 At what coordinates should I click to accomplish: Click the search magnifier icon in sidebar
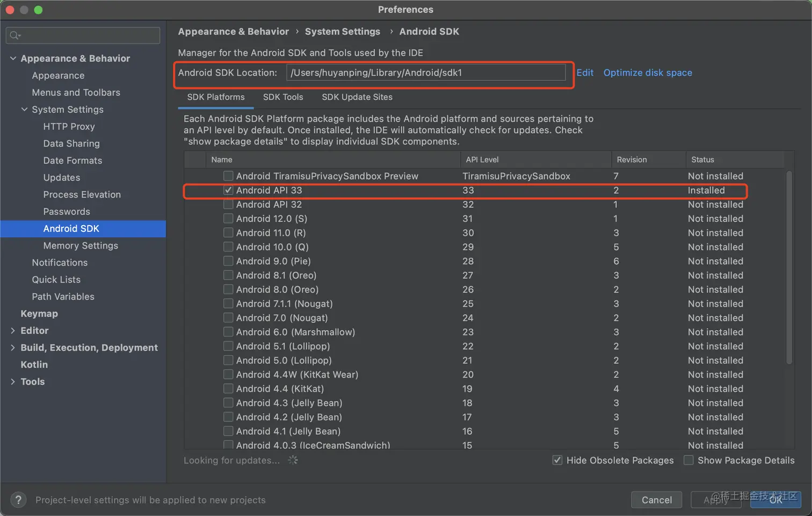click(15, 35)
